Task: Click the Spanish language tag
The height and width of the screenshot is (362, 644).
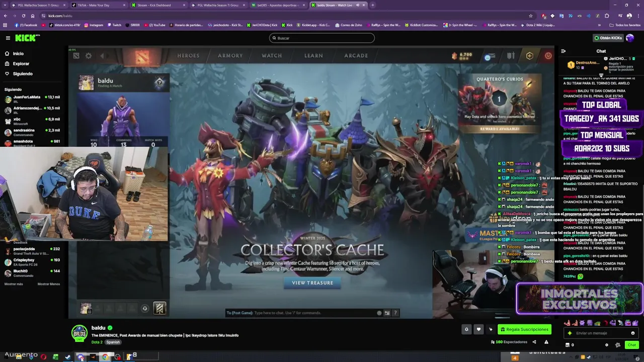Action: (113, 342)
